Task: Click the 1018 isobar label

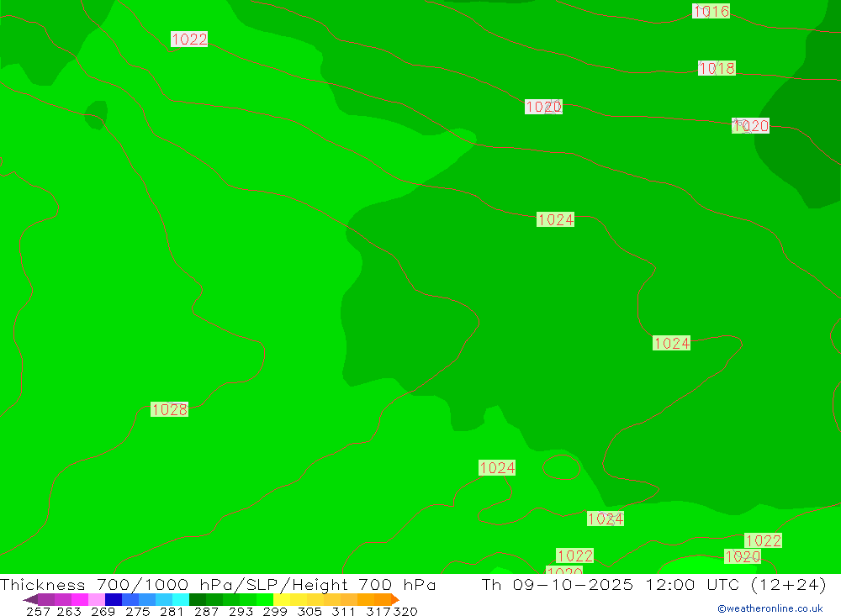Action: [717, 68]
